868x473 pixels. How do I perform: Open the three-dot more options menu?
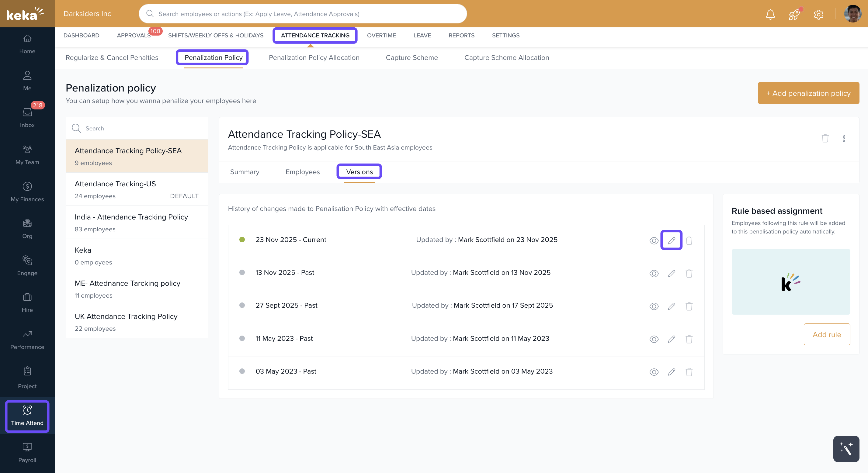843,138
